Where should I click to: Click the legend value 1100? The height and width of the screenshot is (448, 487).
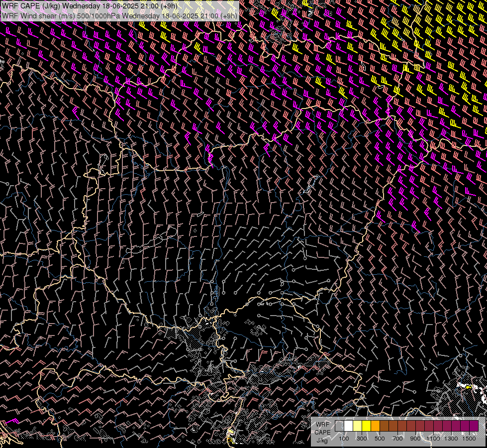coord(433,439)
